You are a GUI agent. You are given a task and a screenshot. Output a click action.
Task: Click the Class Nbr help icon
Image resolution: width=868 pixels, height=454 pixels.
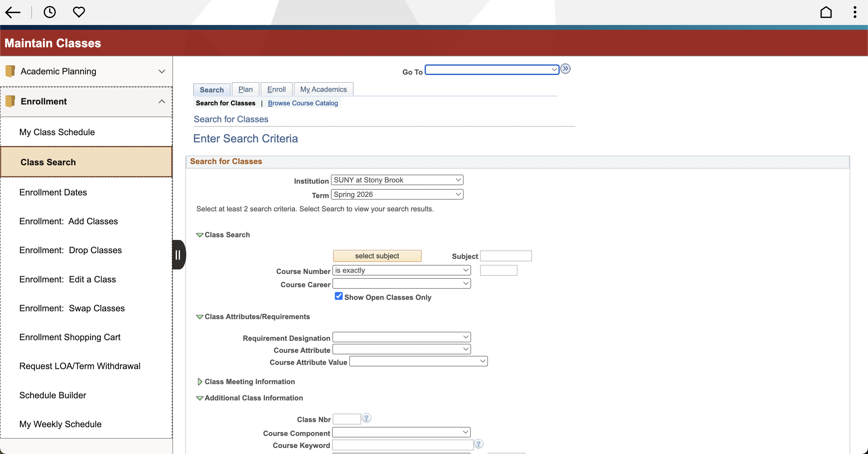pyautogui.click(x=366, y=418)
